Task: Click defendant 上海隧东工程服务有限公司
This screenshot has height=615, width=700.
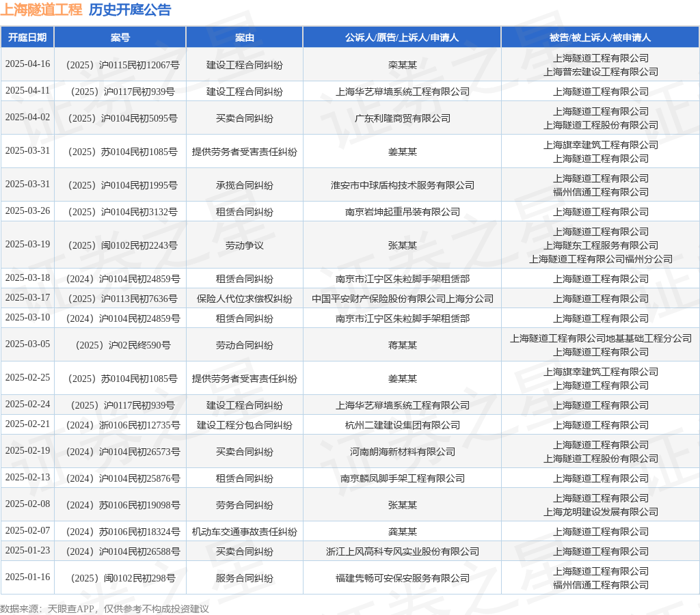Action: tap(600, 245)
